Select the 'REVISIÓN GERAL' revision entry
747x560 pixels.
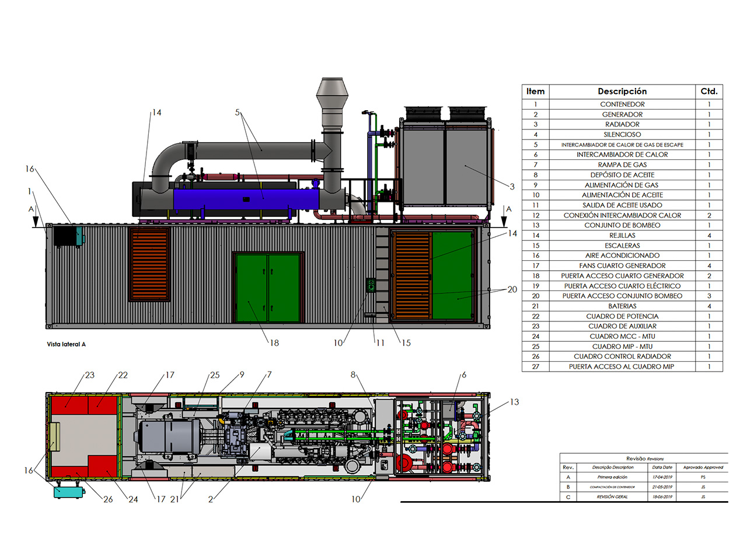point(612,497)
